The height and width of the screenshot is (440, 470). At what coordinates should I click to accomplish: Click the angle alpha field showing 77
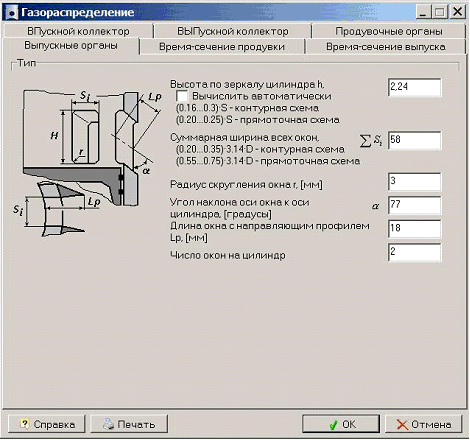click(x=415, y=205)
